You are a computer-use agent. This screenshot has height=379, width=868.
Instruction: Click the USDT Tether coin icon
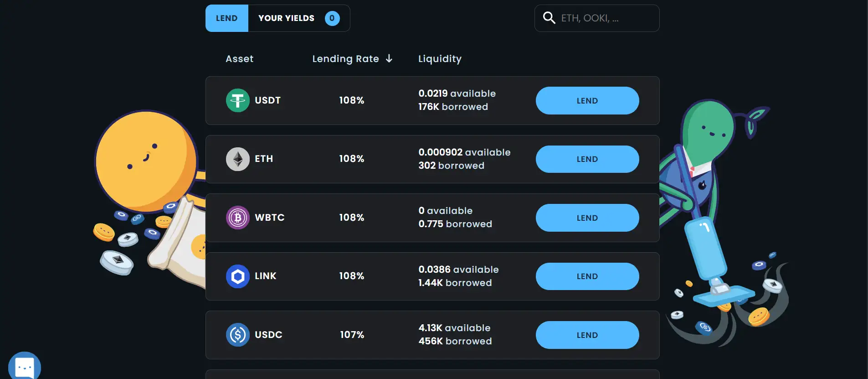point(237,100)
